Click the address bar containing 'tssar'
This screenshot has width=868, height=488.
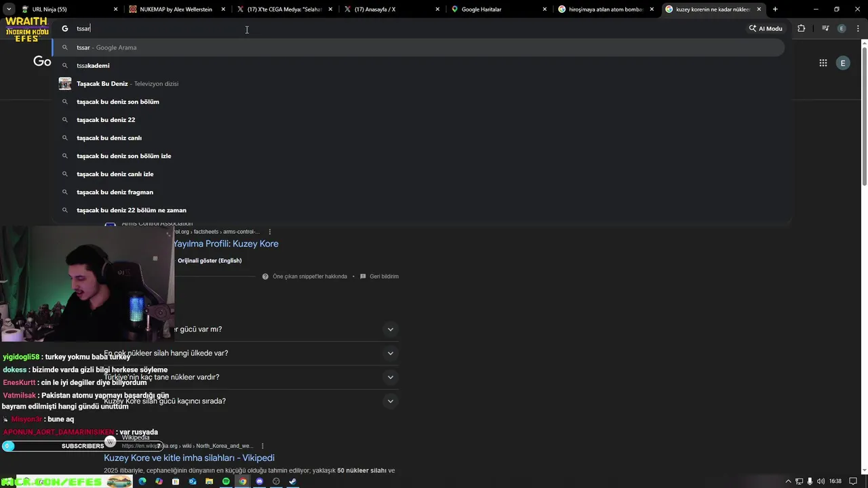pos(400,28)
